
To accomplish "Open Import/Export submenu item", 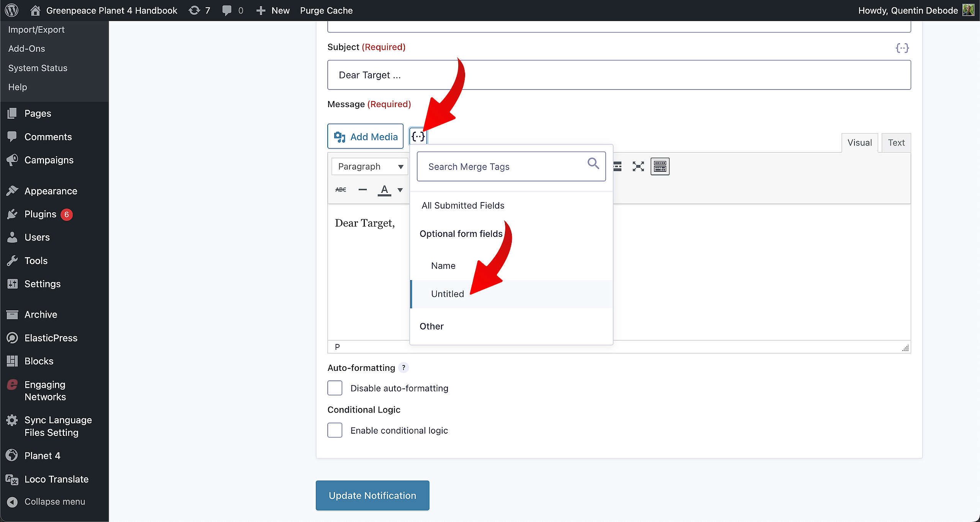I will click(x=36, y=29).
